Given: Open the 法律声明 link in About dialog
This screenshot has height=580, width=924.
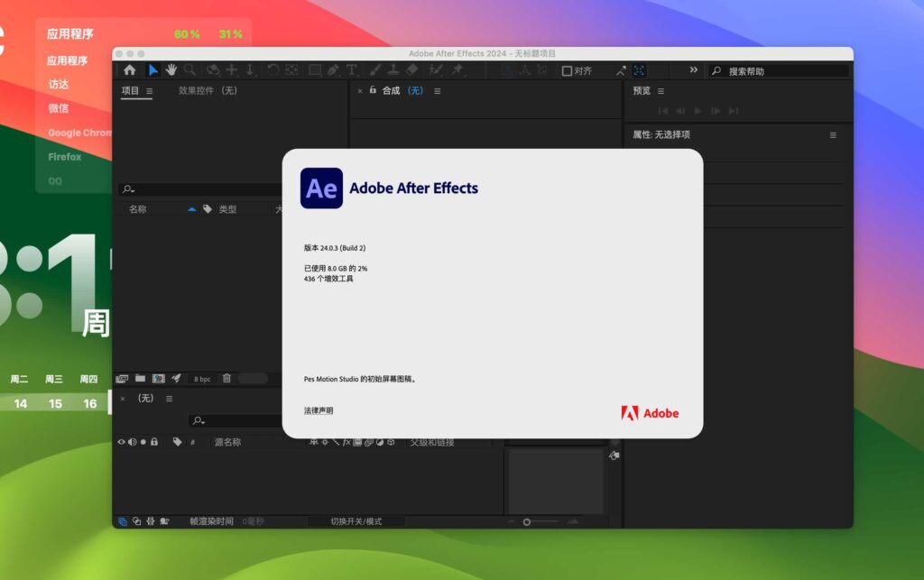Looking at the screenshot, I should [x=319, y=410].
